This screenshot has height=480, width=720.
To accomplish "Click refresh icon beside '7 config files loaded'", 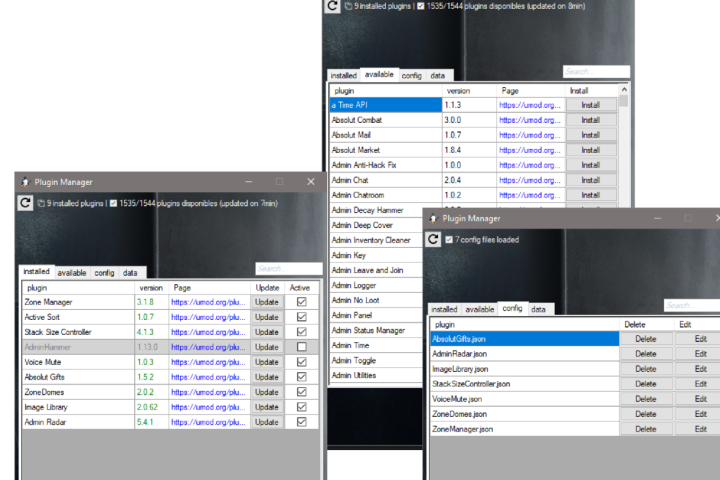I will pyautogui.click(x=433, y=239).
